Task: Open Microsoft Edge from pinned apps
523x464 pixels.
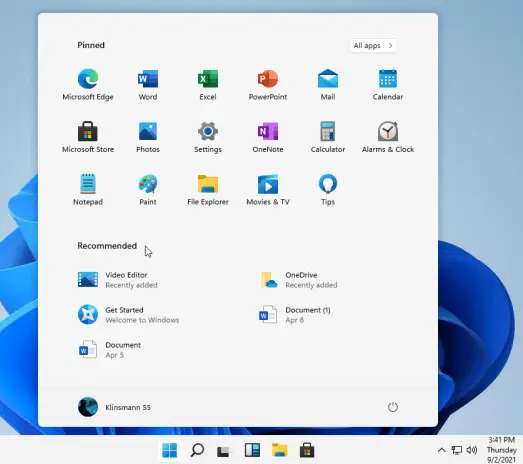Action: pyautogui.click(x=88, y=85)
